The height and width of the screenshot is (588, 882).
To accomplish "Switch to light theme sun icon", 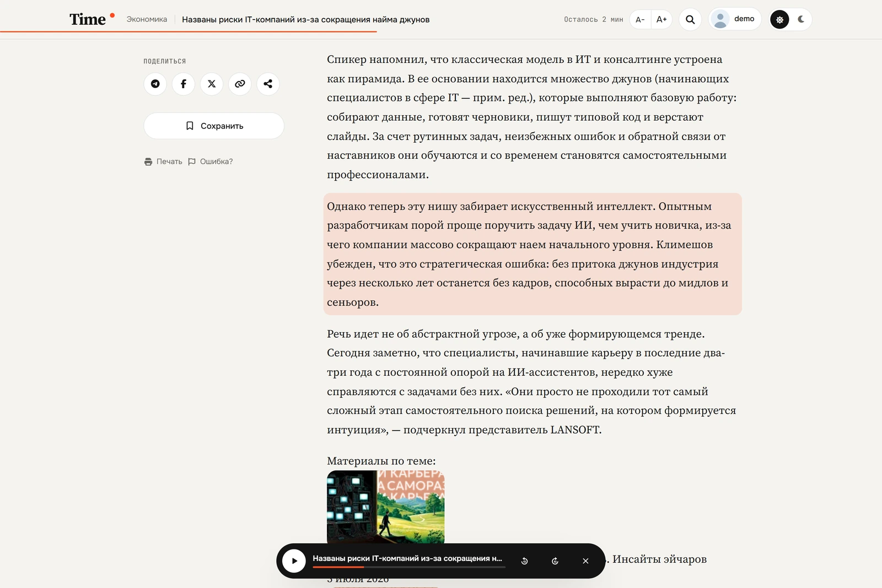I will pos(779,19).
